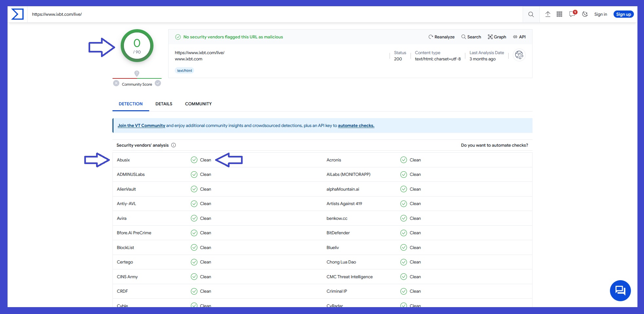Click the search magnifier icon in header
Viewport: 644px width, 314px height.
[531, 14]
